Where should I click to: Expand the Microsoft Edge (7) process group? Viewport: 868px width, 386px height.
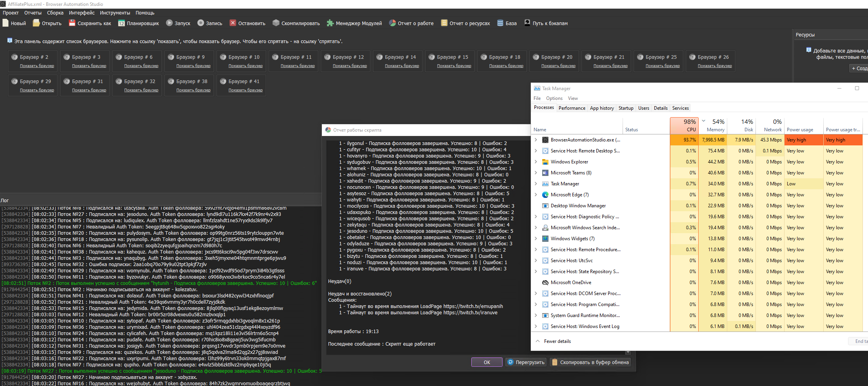[536, 195]
